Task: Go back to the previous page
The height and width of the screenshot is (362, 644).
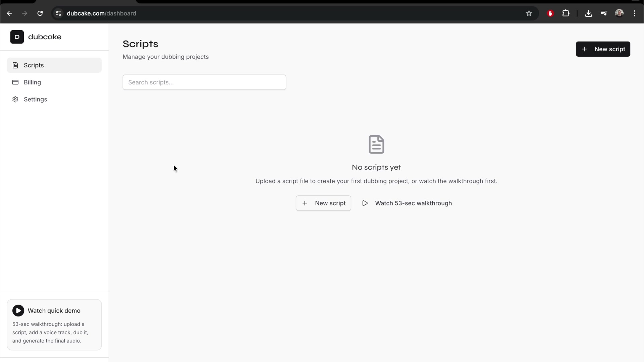Action: tap(9, 13)
